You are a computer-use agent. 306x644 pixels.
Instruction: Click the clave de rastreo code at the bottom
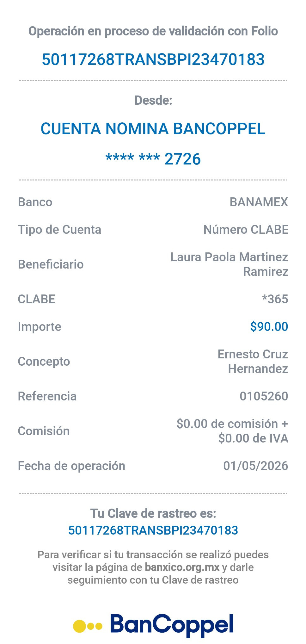[153, 530]
